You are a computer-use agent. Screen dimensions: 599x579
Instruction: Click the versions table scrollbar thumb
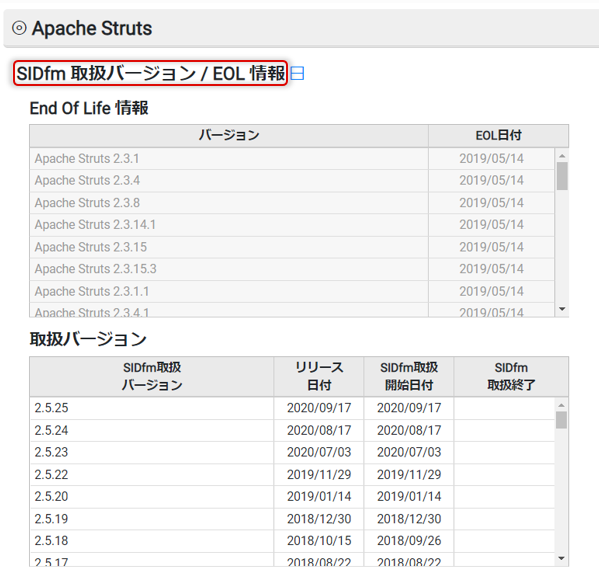(x=561, y=420)
